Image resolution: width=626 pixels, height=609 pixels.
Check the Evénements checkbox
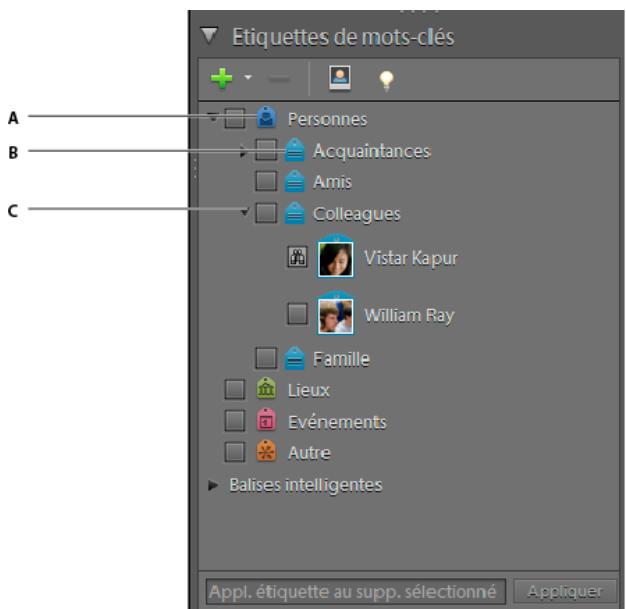235,421
